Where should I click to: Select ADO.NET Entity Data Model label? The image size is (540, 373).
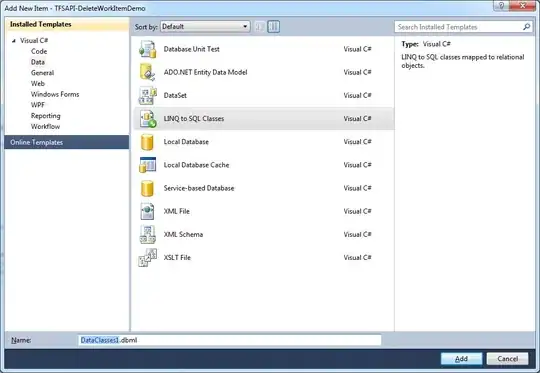click(205, 72)
